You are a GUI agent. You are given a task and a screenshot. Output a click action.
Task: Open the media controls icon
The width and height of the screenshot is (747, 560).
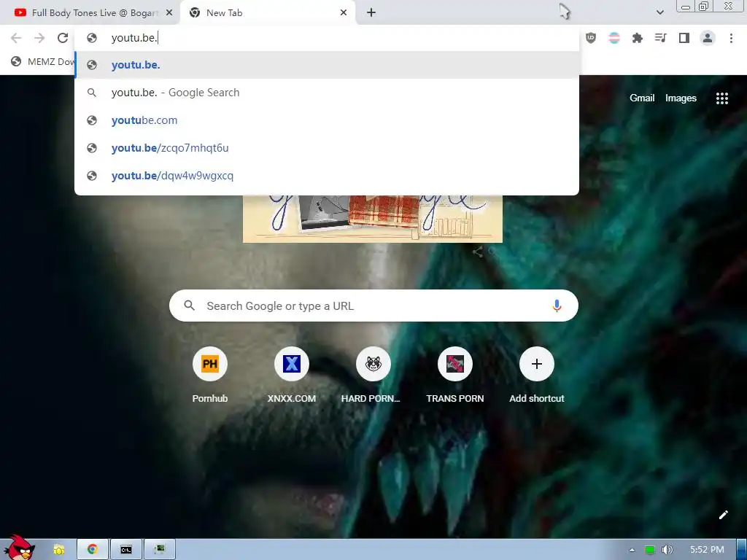click(x=660, y=38)
